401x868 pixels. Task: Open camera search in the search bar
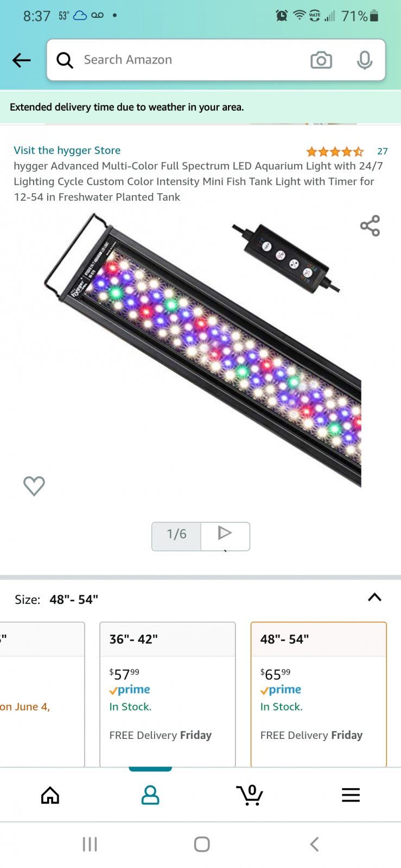321,60
